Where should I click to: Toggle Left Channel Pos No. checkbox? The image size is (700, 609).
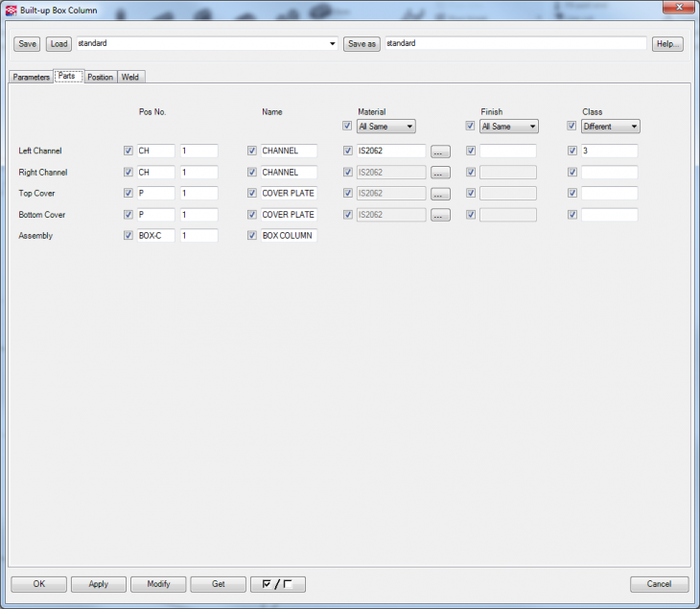128,151
